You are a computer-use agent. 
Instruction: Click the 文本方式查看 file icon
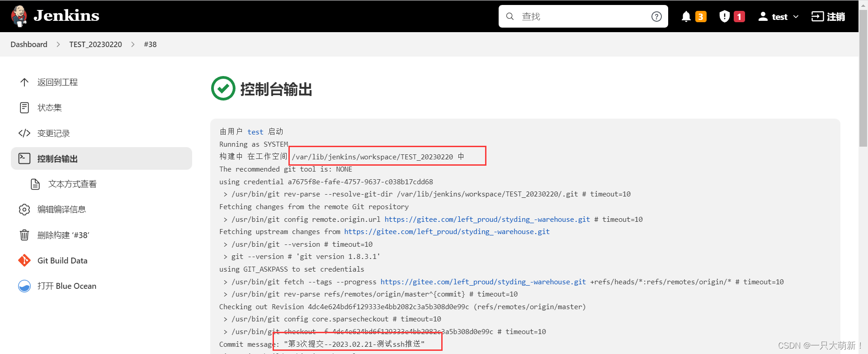point(35,184)
